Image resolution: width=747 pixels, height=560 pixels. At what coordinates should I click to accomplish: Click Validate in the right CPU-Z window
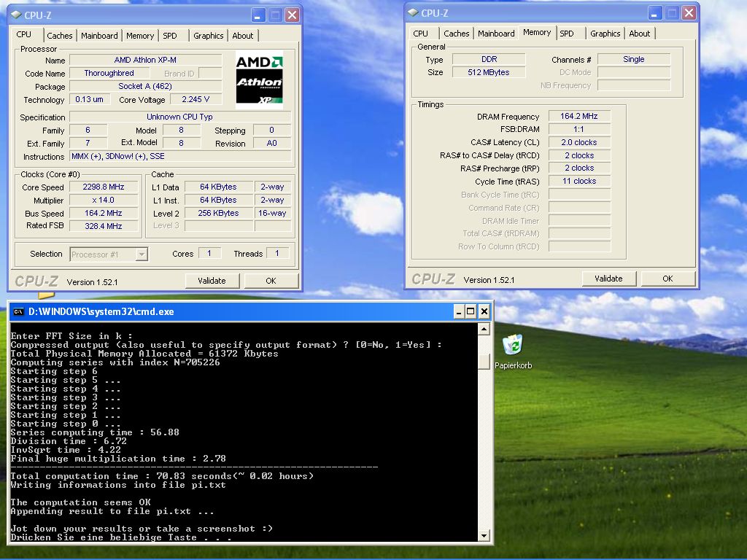tap(608, 279)
